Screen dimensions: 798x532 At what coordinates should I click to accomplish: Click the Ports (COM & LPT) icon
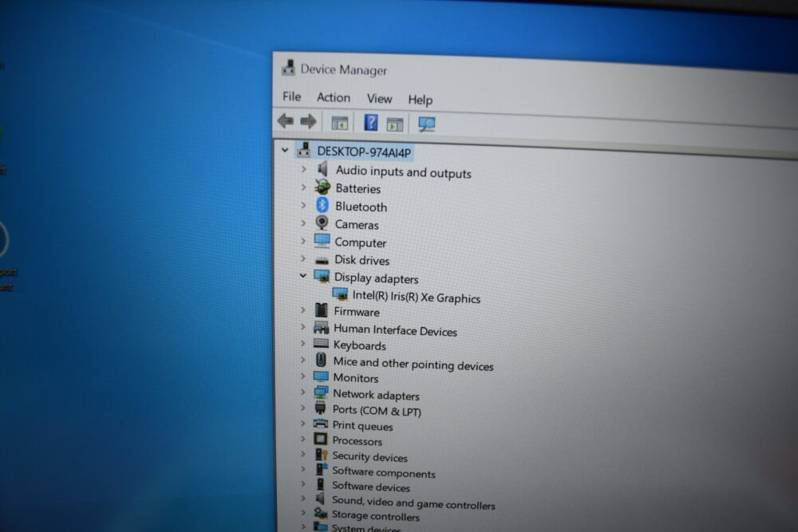[x=320, y=408]
